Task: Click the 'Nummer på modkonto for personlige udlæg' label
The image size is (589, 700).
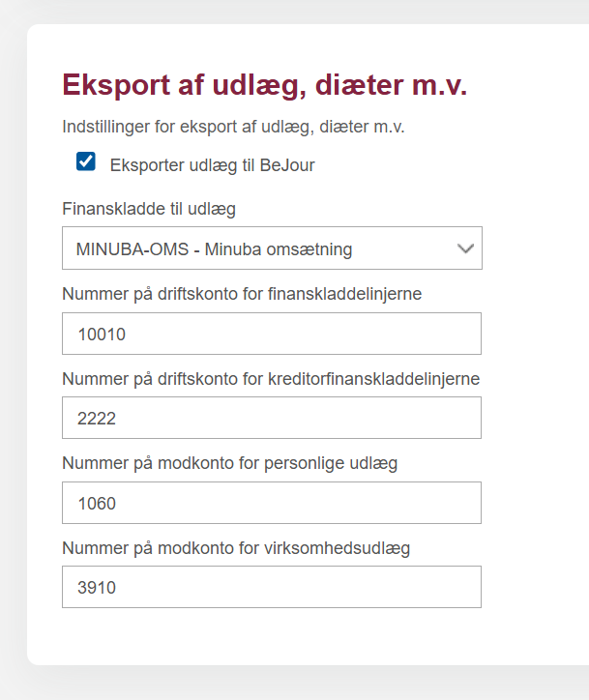Action: pyautogui.click(x=230, y=463)
